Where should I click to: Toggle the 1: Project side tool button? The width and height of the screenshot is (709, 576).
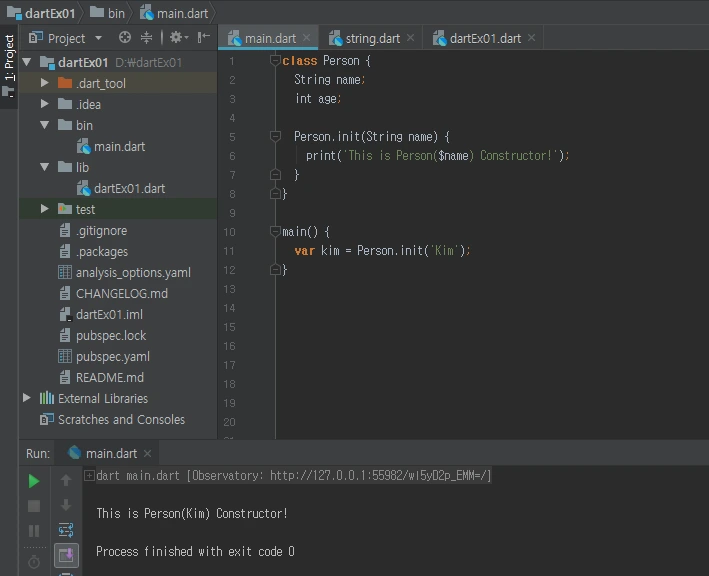pyautogui.click(x=9, y=66)
